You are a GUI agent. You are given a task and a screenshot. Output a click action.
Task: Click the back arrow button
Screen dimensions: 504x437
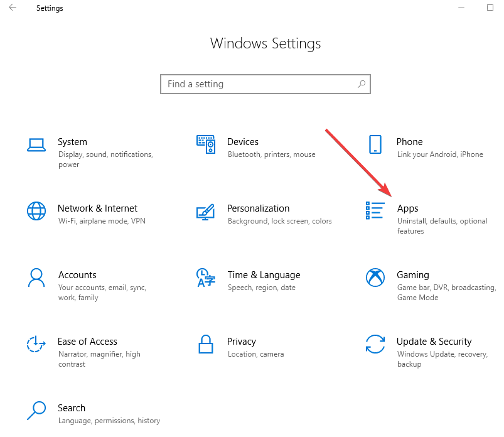pos(13,8)
